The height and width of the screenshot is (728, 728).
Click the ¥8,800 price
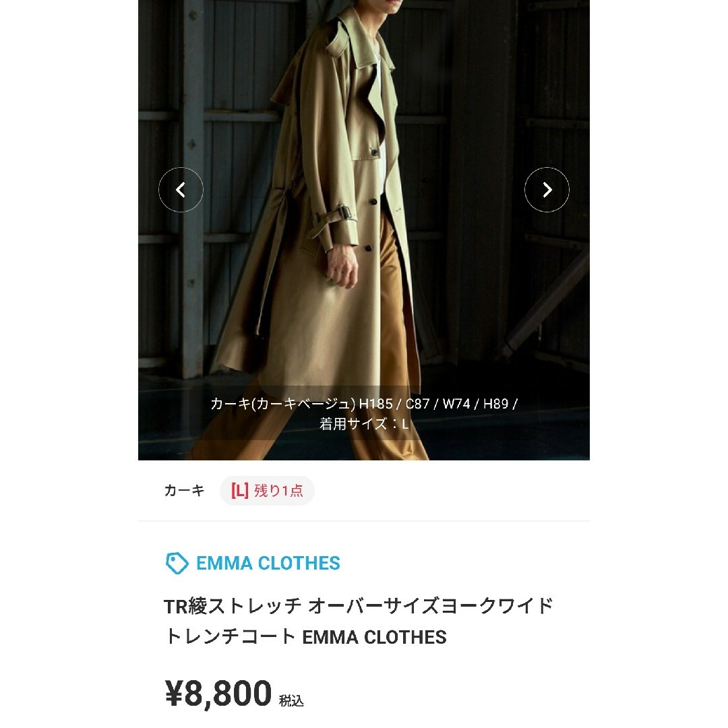coord(218,693)
